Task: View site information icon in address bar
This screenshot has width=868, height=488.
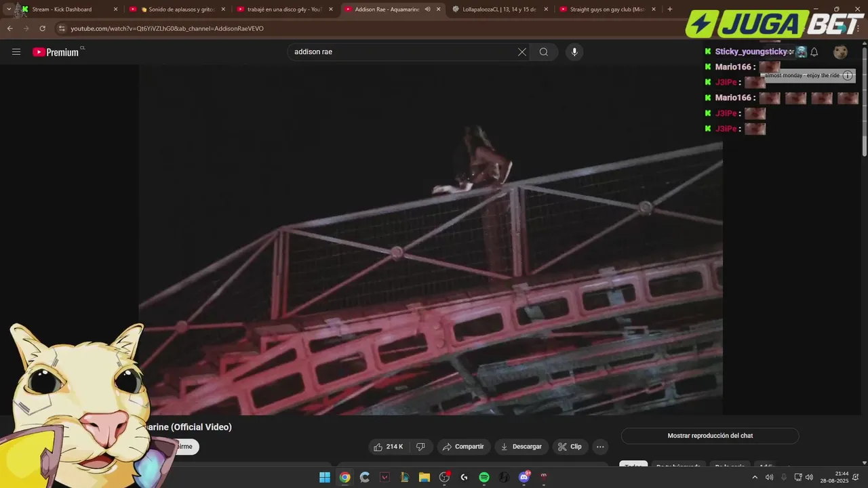Action: point(62,28)
